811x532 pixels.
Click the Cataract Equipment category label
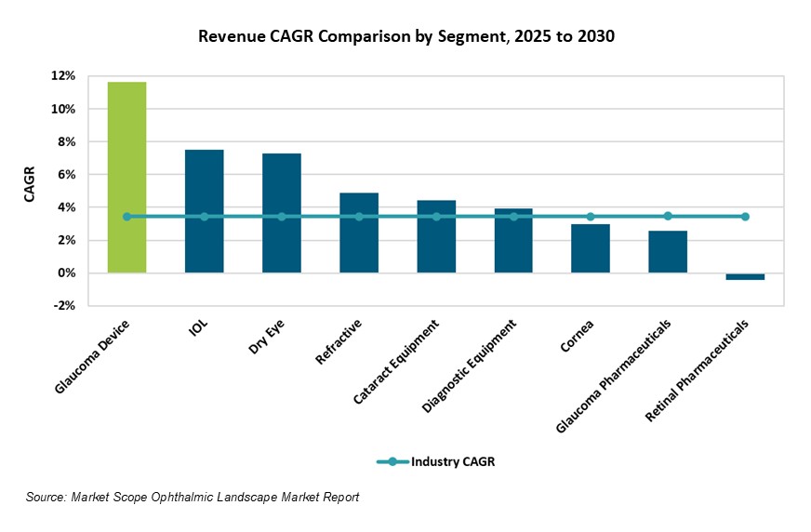click(x=396, y=362)
